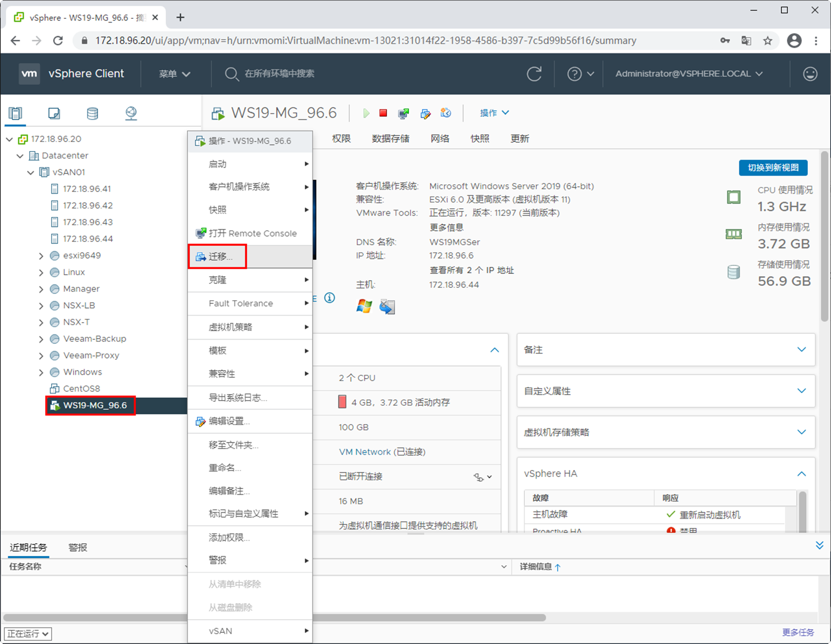Expand the 自定义属性 panel
This screenshot has height=644, width=831.
[801, 391]
